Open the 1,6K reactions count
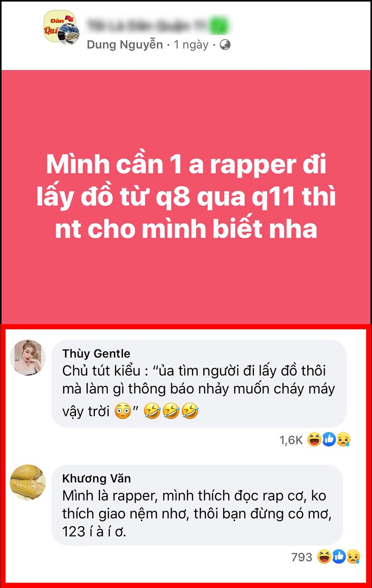The image size is (372, 588). [291, 440]
